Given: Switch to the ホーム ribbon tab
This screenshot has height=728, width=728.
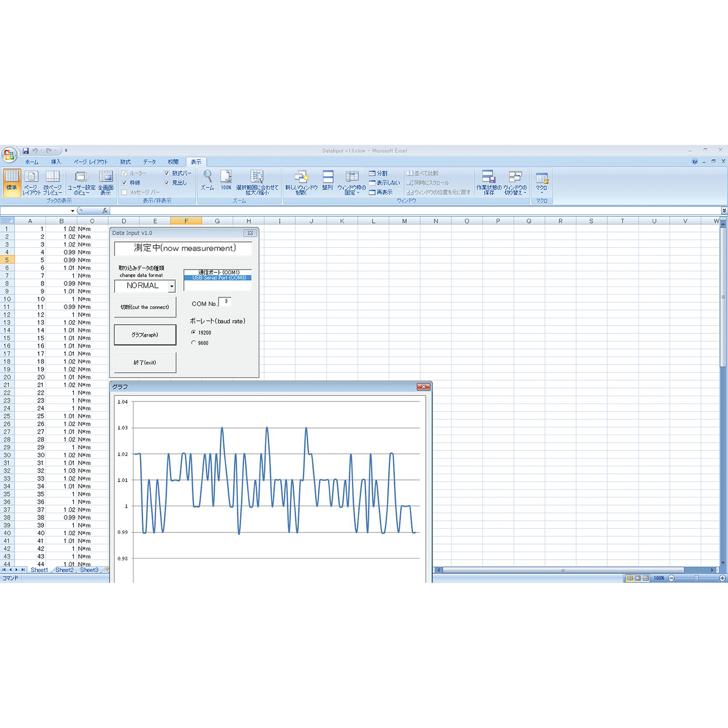Looking at the screenshot, I should point(32,162).
